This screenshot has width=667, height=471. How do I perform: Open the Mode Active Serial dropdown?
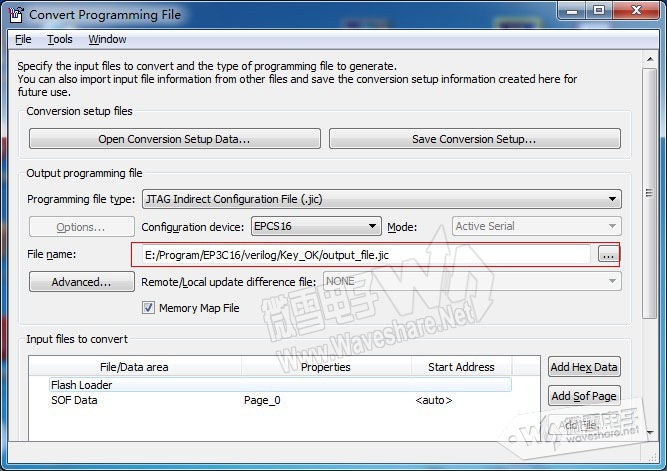click(536, 227)
